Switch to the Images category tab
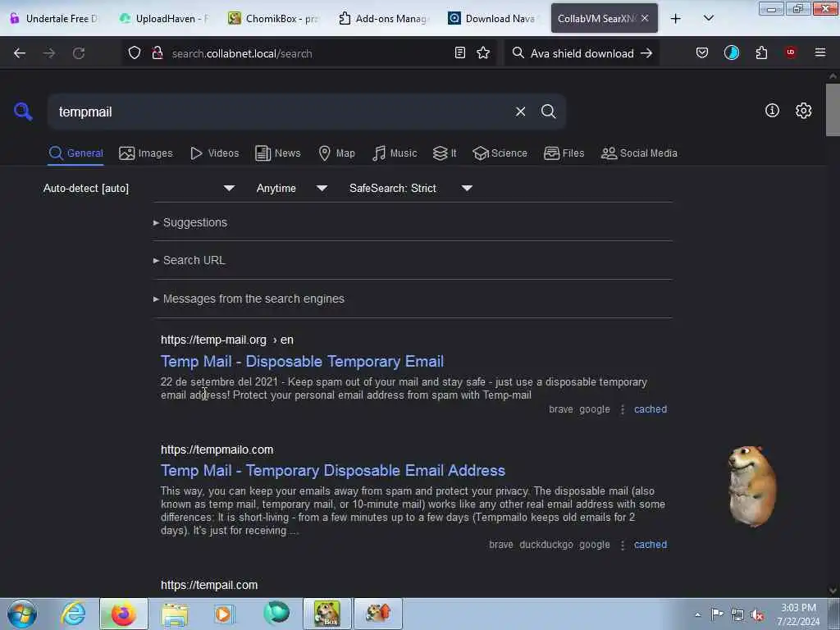The width and height of the screenshot is (840, 630). (x=146, y=153)
